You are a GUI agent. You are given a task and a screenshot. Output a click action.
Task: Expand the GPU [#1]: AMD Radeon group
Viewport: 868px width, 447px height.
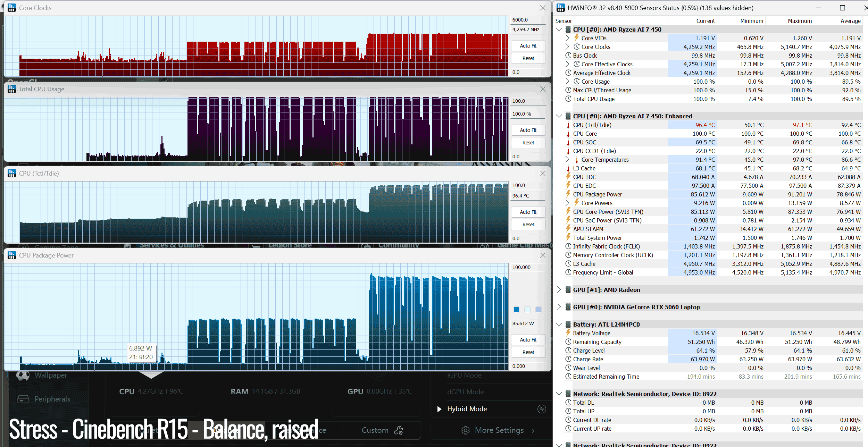click(x=559, y=289)
